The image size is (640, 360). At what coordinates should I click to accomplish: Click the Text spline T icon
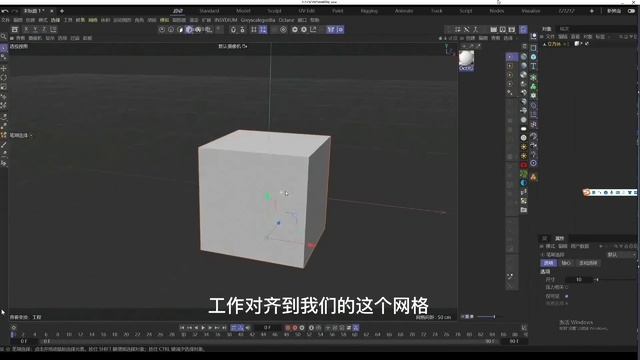click(533, 66)
